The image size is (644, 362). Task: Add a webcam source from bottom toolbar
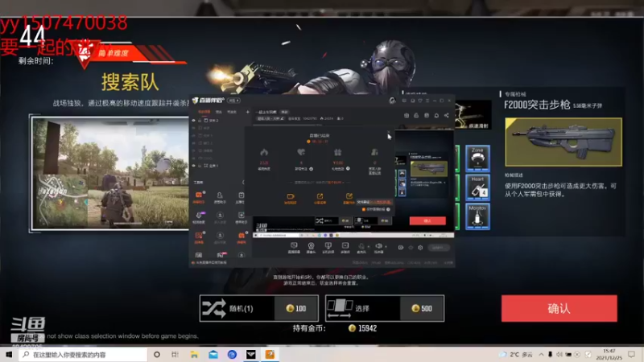(x=311, y=248)
